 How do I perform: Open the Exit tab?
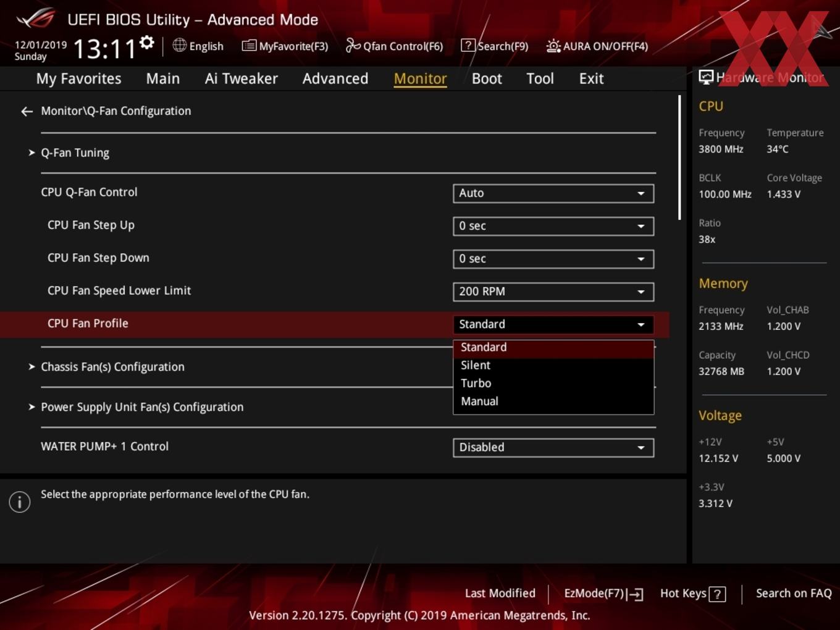tap(591, 78)
